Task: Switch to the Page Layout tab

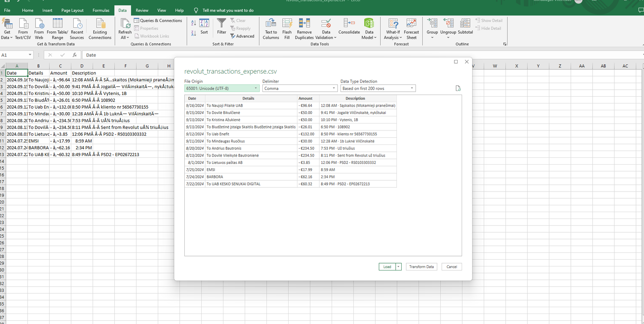Action: pyautogui.click(x=72, y=10)
